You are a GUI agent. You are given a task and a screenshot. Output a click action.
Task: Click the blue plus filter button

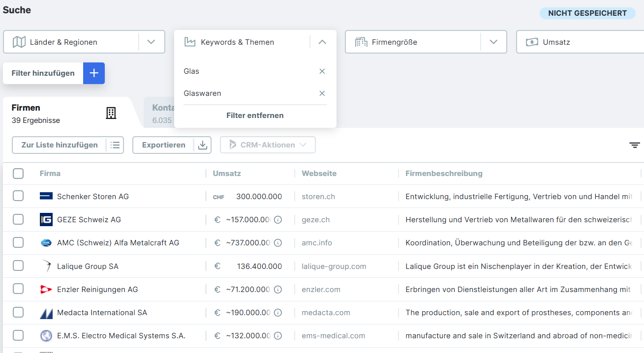pyautogui.click(x=94, y=73)
